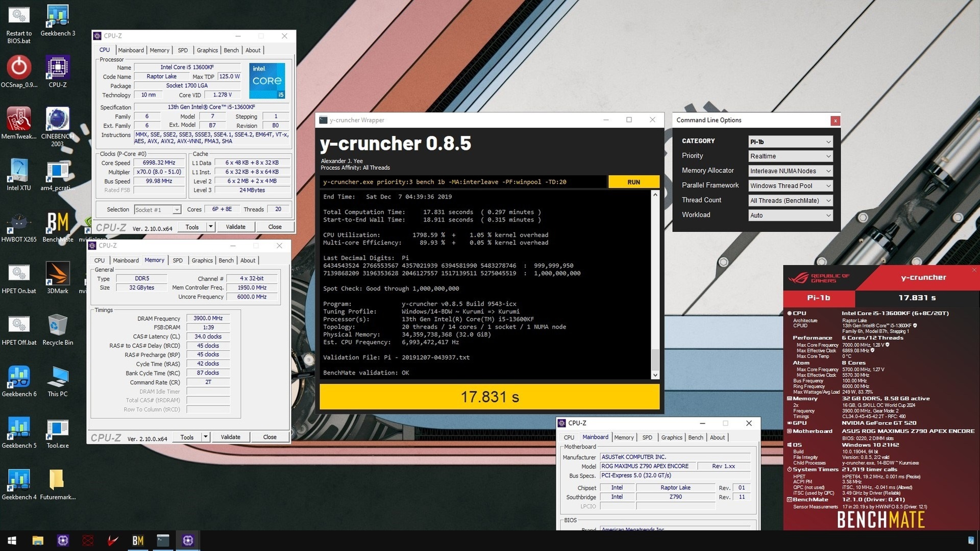The width and height of the screenshot is (980, 551).
Task: Open the CPU-Z desktop shortcut
Action: pos(58,71)
